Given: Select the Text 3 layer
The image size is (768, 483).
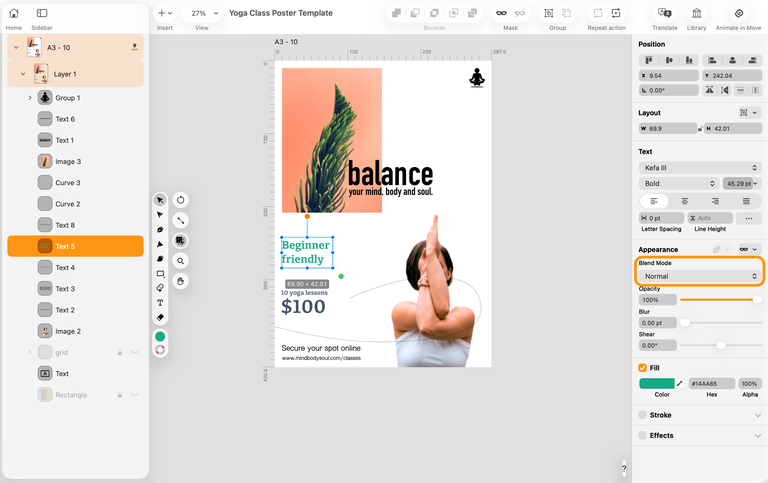Looking at the screenshot, I should (75, 289).
